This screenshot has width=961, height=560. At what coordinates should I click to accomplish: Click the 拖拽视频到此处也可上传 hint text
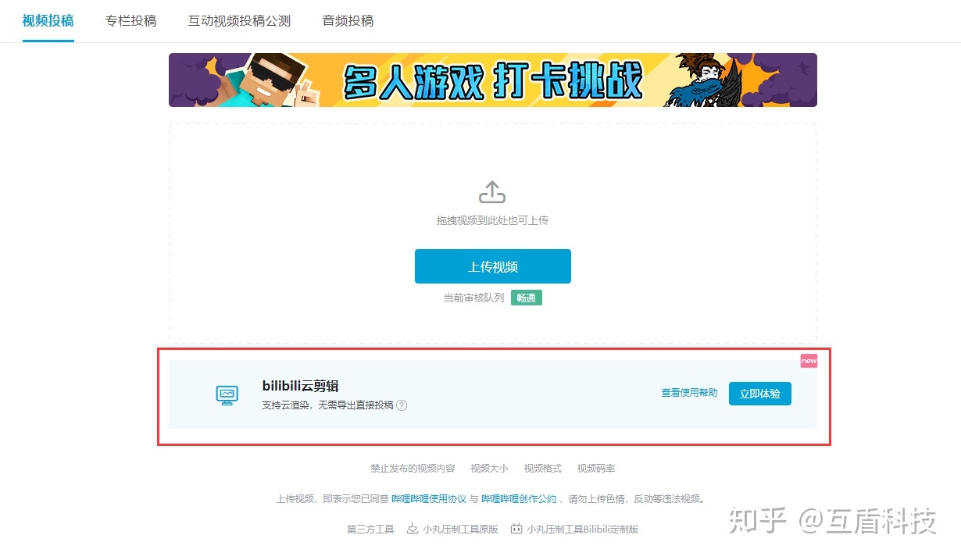(x=492, y=221)
